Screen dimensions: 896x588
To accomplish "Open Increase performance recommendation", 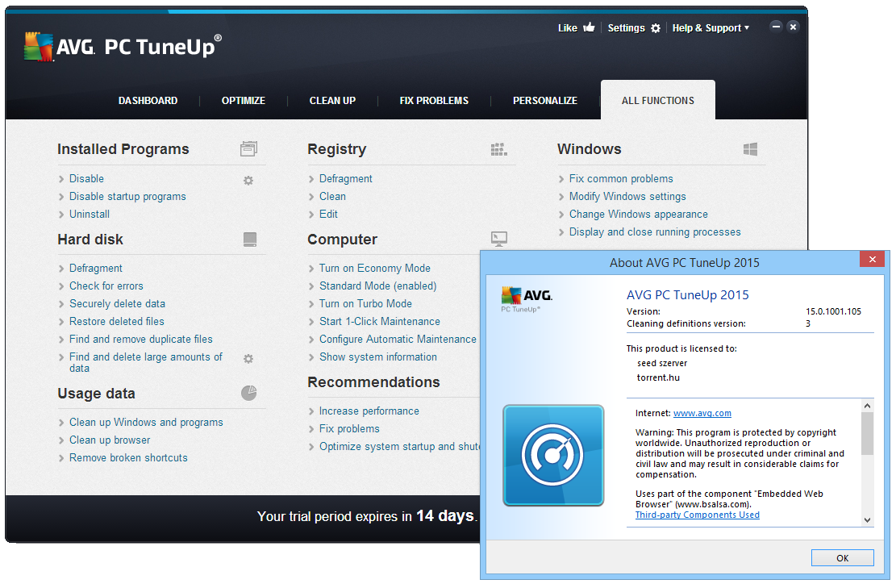I will pyautogui.click(x=369, y=411).
